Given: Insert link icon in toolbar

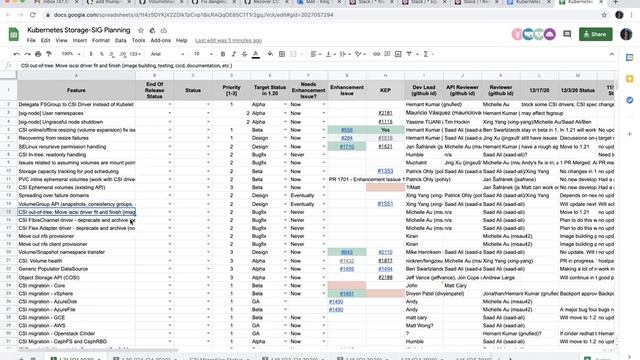Looking at the screenshot, I should tap(376, 54).
